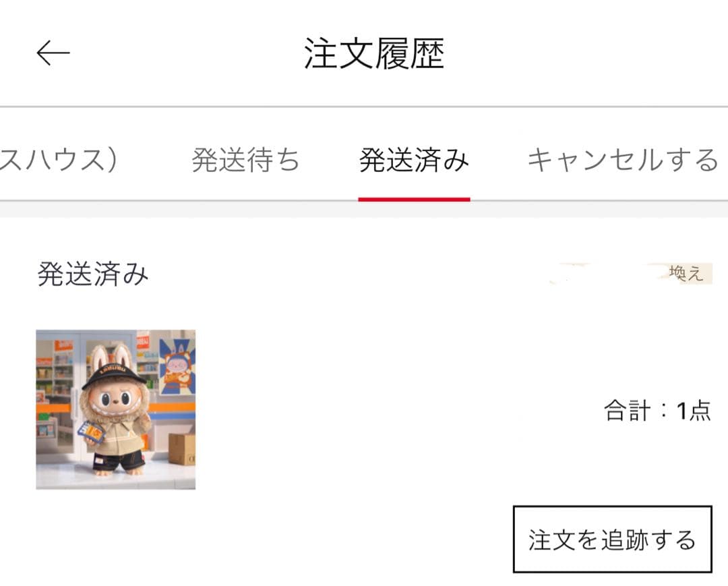
Task: Click the 合計:1点 total text
Action: pyautogui.click(x=657, y=411)
